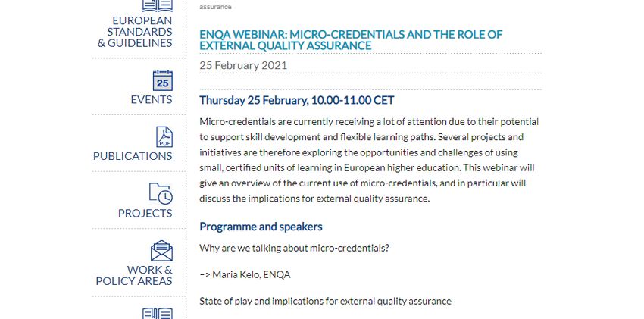This screenshot has width=644, height=319.
Task: Click the Programme and speakers heading
Action: tap(261, 227)
